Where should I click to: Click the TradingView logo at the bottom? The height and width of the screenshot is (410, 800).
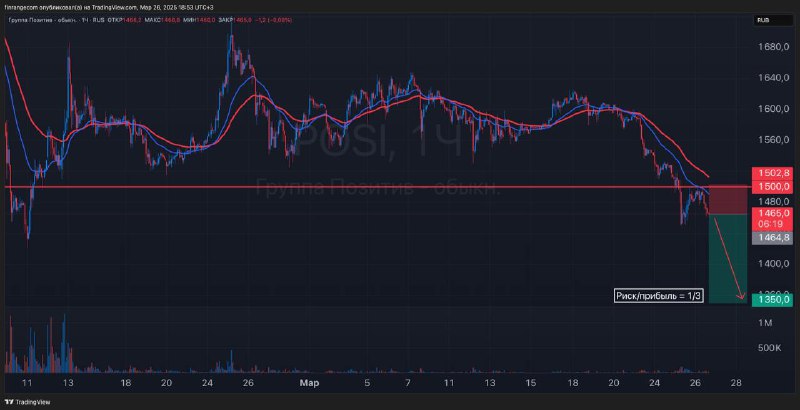click(26, 402)
